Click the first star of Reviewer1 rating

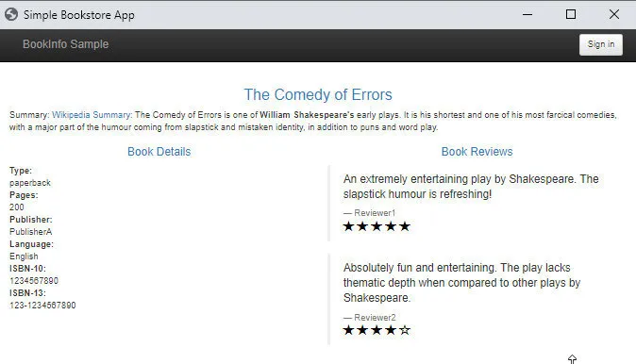click(348, 226)
